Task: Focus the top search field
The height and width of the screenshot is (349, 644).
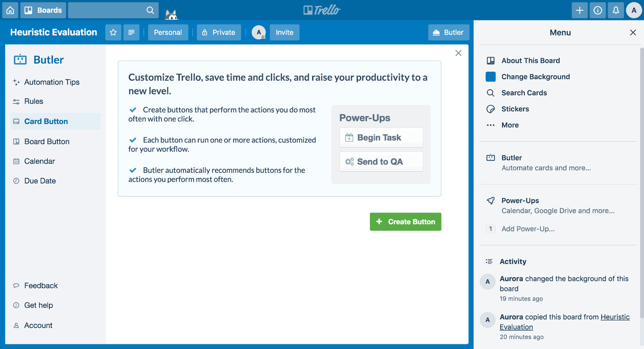Action: coord(113,10)
